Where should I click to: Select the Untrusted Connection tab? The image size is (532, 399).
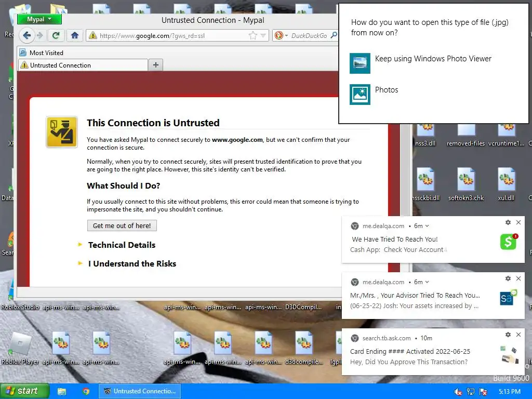click(83, 65)
